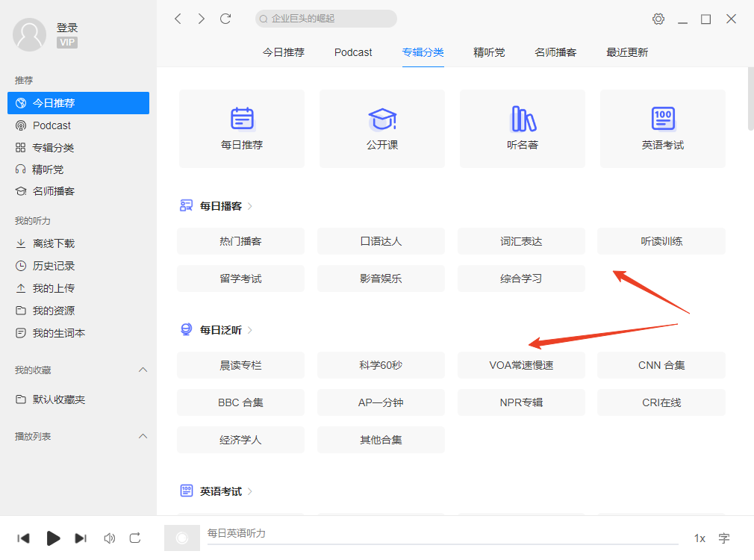Viewport: 754px width, 560px height.
Task: Click the now playing album thumbnail
Action: click(181, 538)
